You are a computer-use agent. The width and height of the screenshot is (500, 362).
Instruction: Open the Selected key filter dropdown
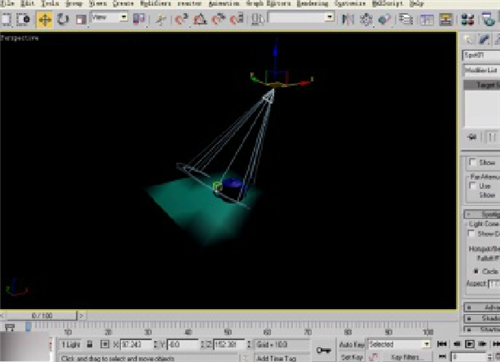point(399,344)
